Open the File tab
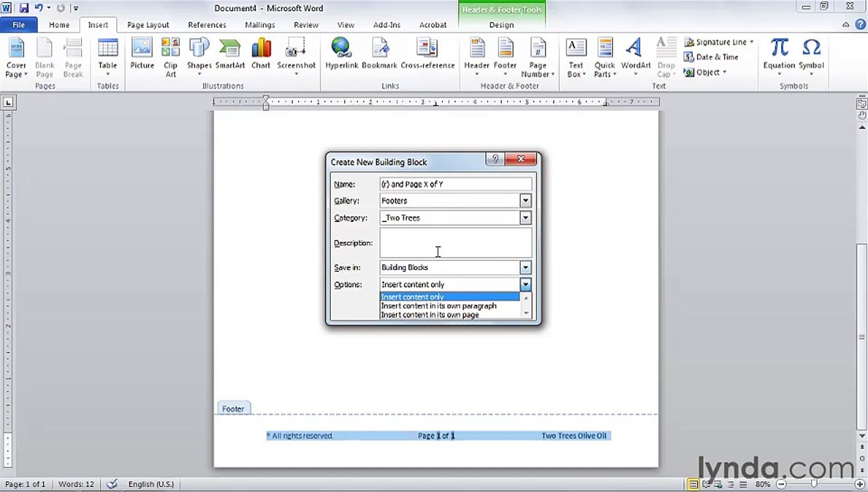The width and height of the screenshot is (868, 492). [18, 25]
